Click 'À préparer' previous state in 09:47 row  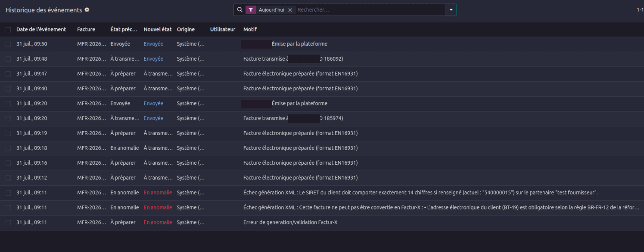123,74
